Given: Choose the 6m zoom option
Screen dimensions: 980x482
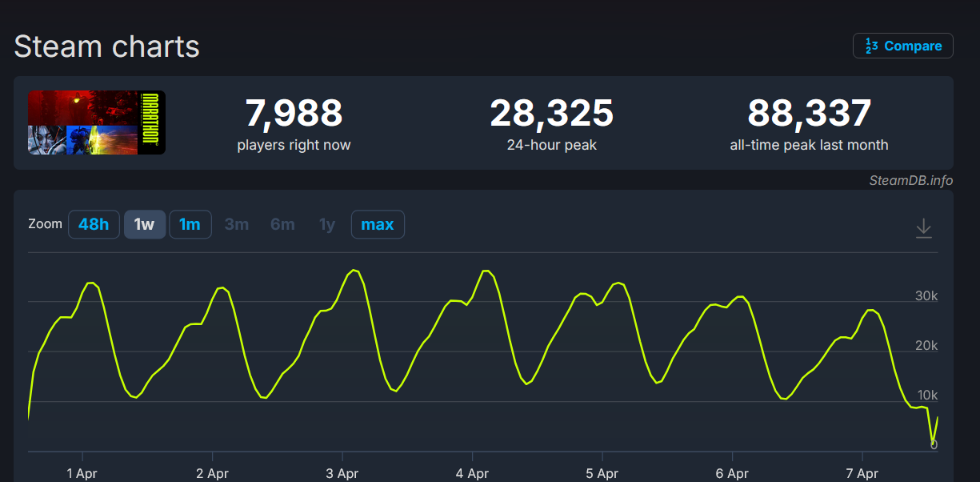Looking at the screenshot, I should click(x=282, y=224).
